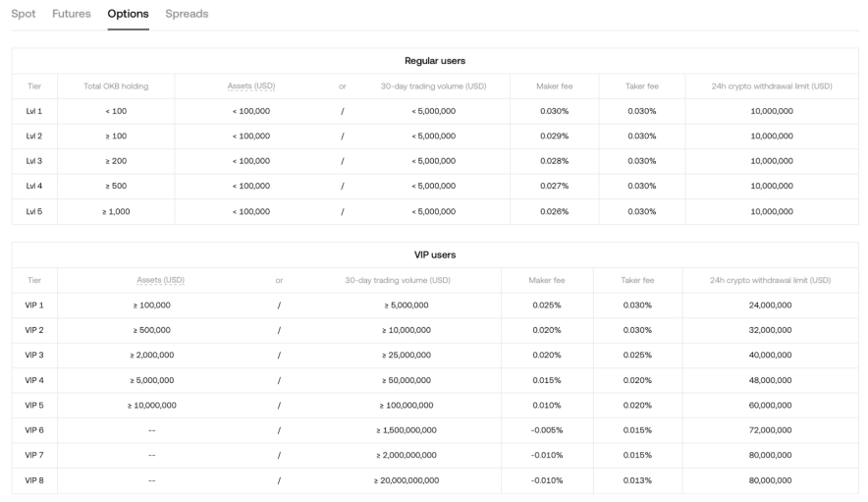
Task: Click the VIP 1 tier cell
Action: coord(34,305)
